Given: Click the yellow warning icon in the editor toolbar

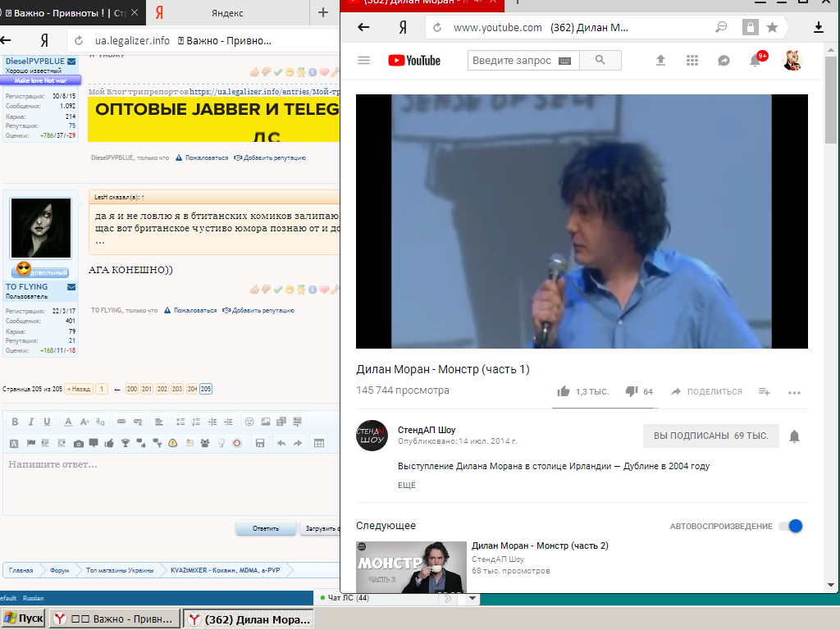Looking at the screenshot, I should (x=172, y=443).
